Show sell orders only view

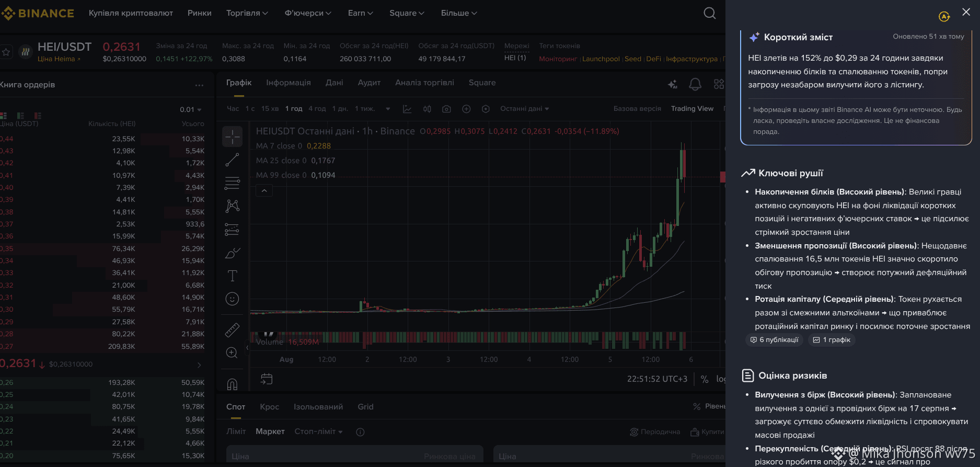pyautogui.click(x=38, y=116)
